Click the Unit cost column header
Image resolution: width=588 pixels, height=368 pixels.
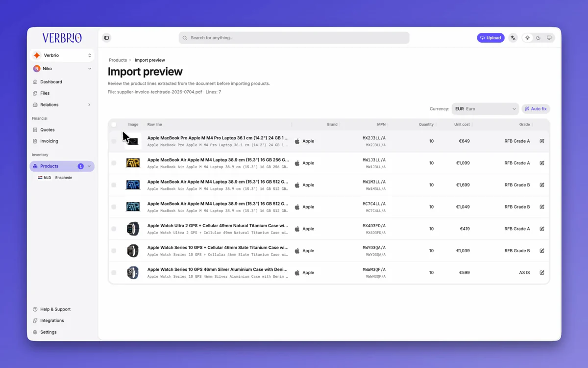pos(462,125)
